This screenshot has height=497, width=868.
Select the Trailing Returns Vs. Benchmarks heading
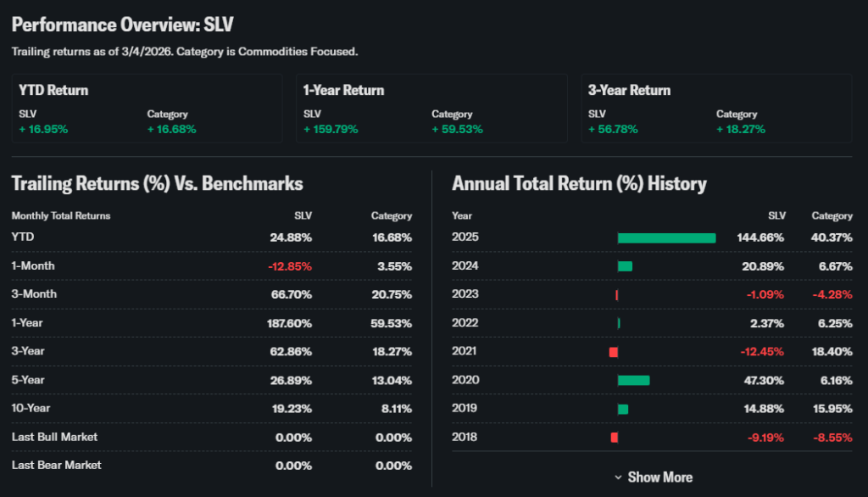click(x=157, y=183)
